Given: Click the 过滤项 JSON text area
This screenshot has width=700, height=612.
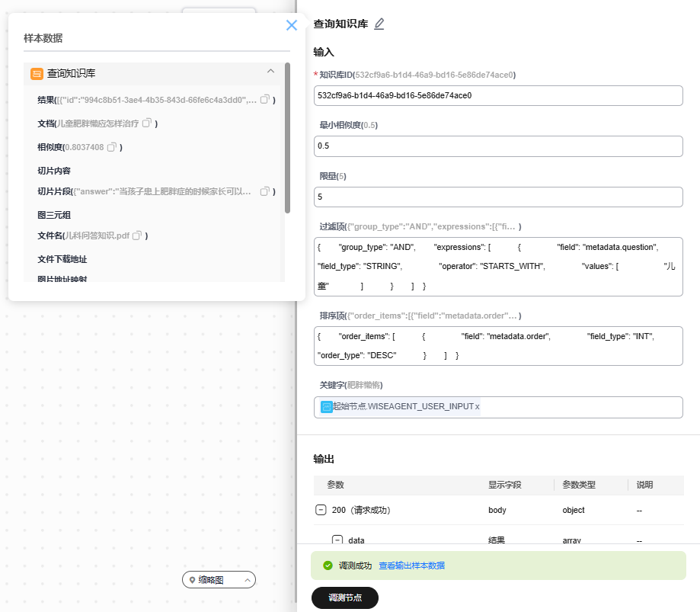Looking at the screenshot, I should 498,267.
